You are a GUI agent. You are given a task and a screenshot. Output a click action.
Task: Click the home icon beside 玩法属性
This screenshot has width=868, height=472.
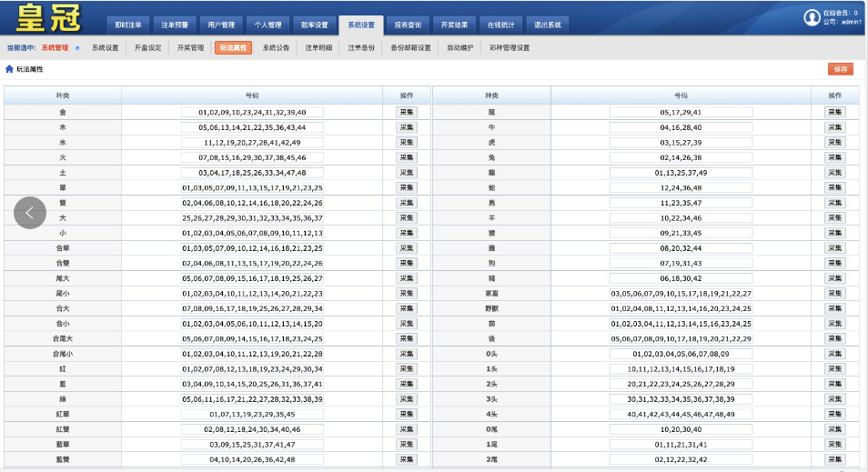click(9, 69)
